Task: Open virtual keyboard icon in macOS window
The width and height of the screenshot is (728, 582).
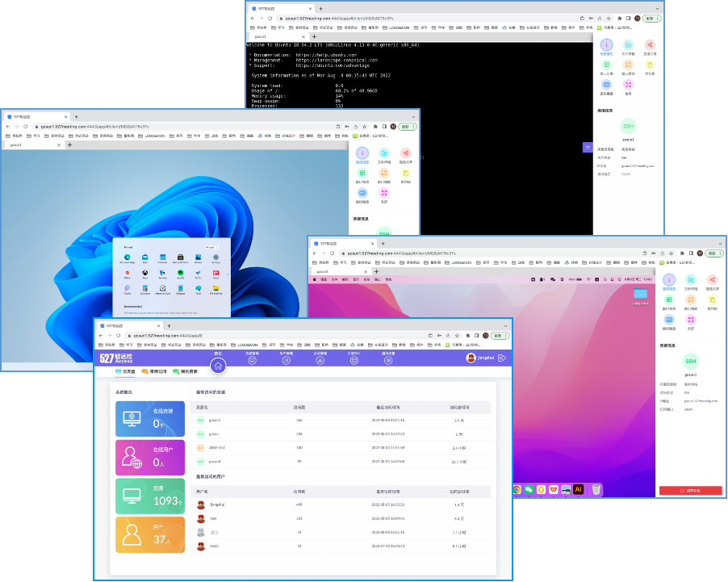Action: point(669,320)
